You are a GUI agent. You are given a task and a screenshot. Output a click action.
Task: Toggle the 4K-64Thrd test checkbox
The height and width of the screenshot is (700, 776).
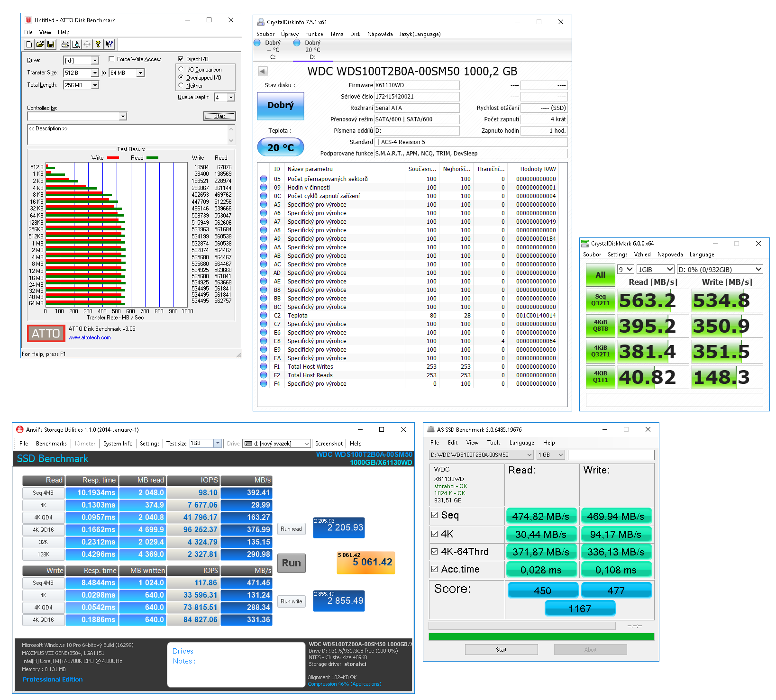click(435, 552)
